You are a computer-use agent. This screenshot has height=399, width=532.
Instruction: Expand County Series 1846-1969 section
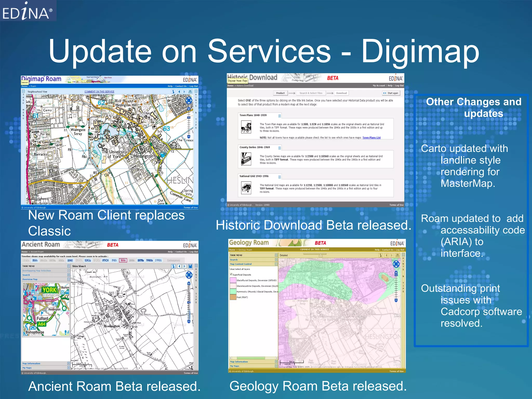(x=280, y=148)
